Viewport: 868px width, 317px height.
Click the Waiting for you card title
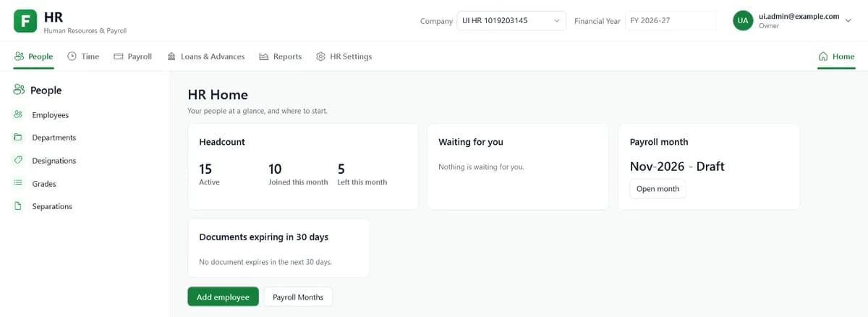[x=471, y=142]
